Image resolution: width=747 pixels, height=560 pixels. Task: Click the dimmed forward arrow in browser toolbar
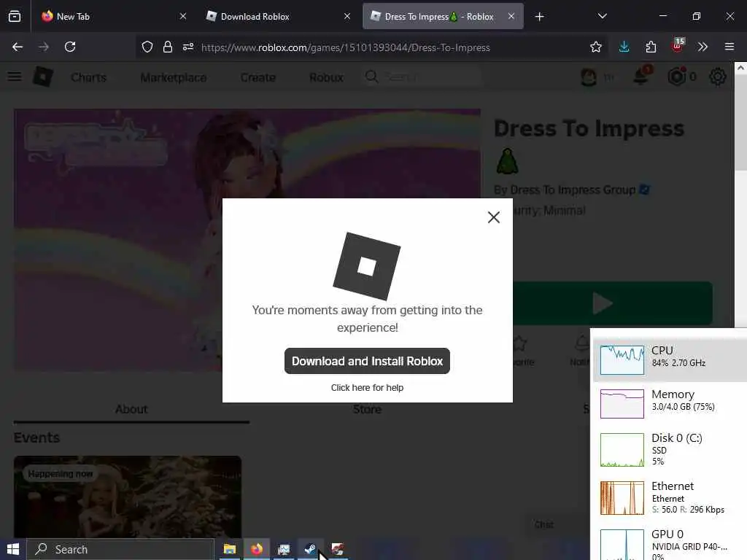(44, 47)
